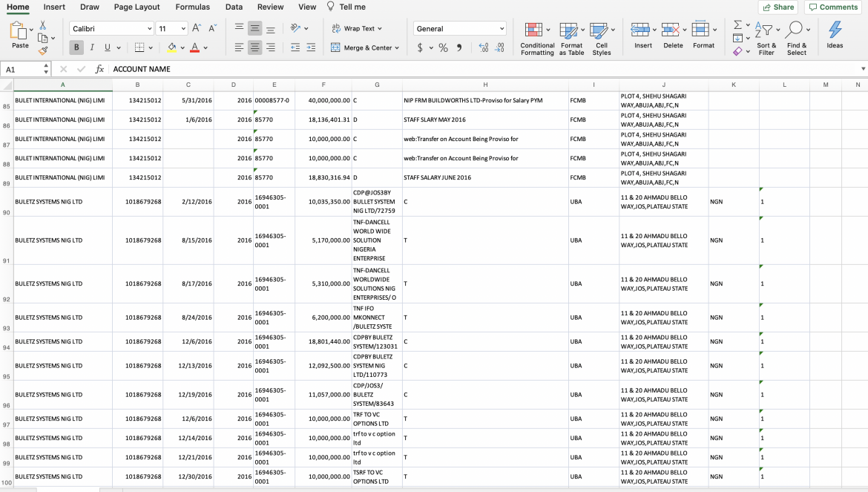The width and height of the screenshot is (868, 492).
Task: Open the Insert Function fx icon
Action: click(x=99, y=69)
